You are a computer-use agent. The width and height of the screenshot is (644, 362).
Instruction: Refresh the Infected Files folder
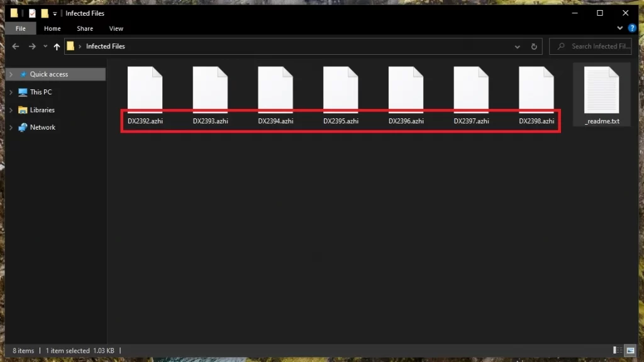pyautogui.click(x=534, y=47)
